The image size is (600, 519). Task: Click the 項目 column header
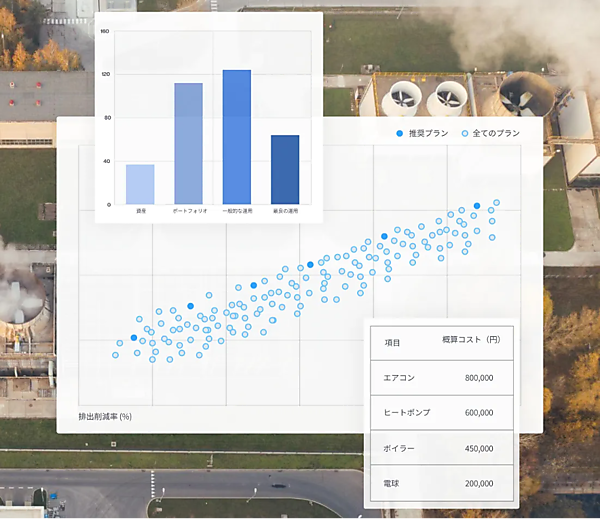click(393, 342)
